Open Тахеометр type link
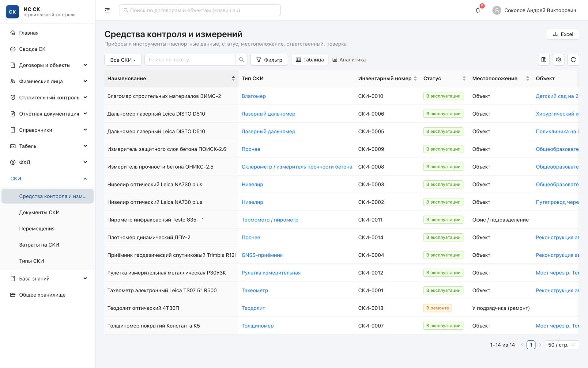 [255, 290]
